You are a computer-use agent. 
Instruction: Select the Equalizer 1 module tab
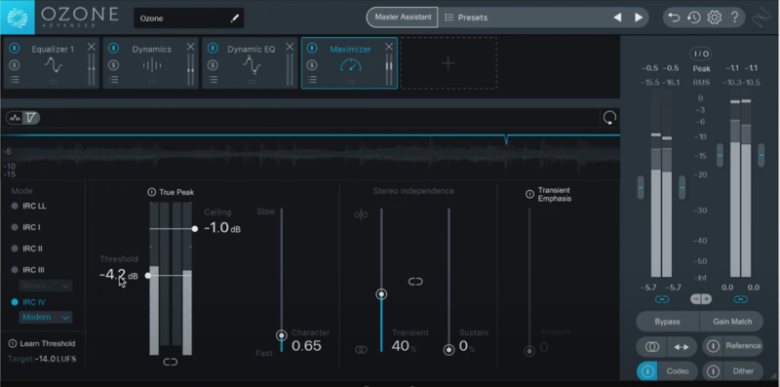tap(52, 63)
